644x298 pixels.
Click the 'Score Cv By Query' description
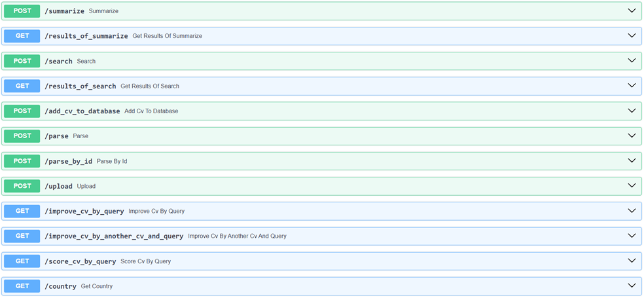point(146,261)
